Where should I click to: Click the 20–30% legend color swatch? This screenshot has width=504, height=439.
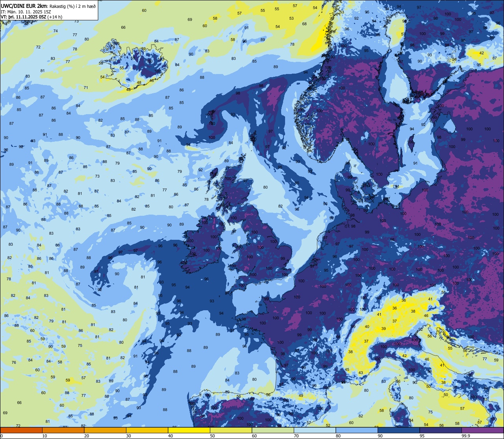point(105,430)
